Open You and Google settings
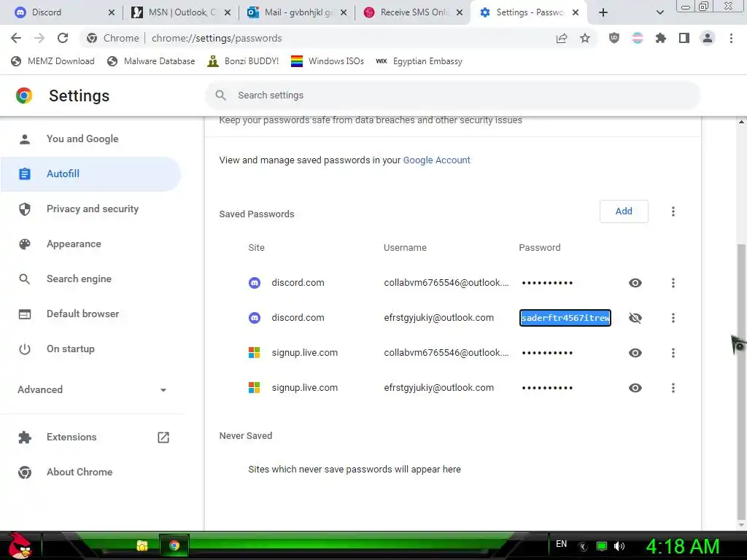747x560 pixels. click(90, 139)
